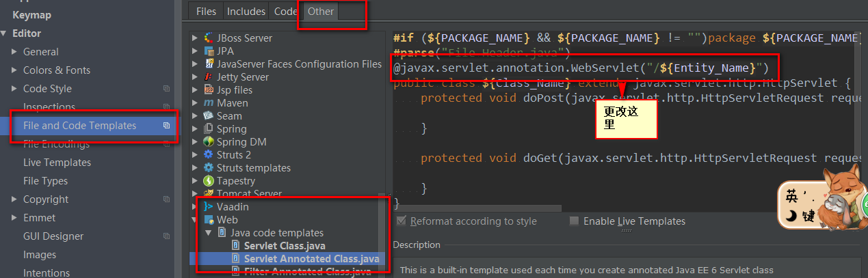
Task: Open Live Templates settings
Action: pyautogui.click(x=57, y=163)
